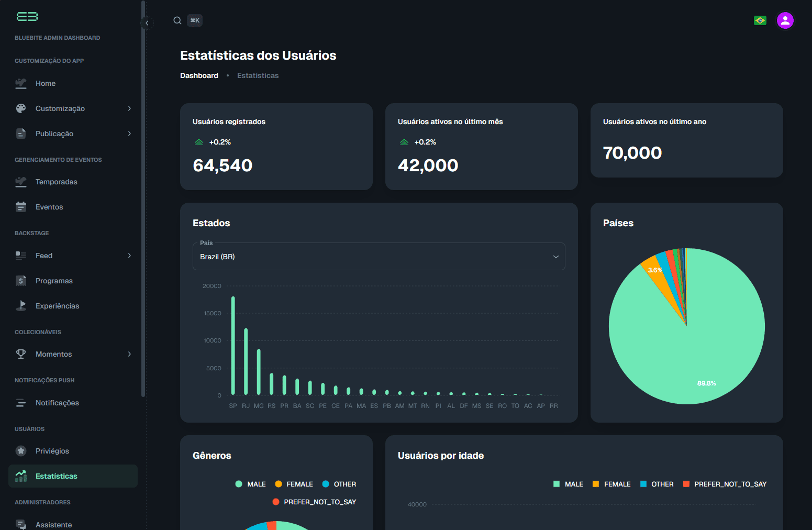Open Temporadas from the sidebar icon

(x=20, y=182)
